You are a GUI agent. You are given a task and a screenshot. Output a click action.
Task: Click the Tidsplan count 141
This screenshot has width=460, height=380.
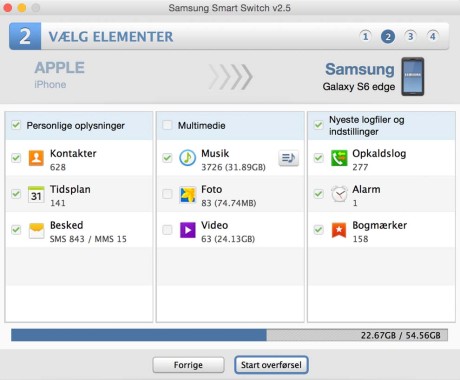(58, 203)
